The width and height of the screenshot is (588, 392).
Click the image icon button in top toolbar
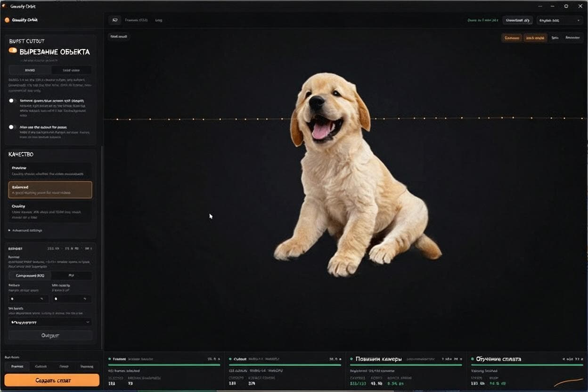pyautogui.click(x=114, y=20)
